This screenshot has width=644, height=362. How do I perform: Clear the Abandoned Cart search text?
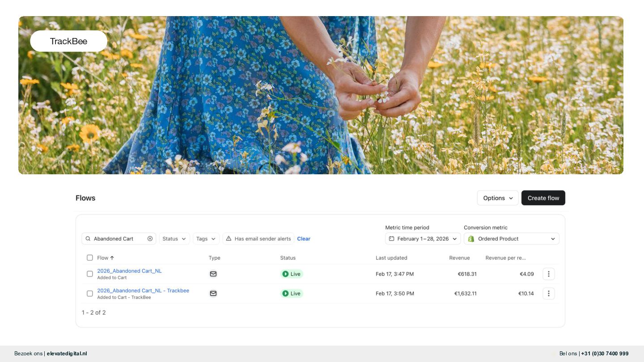[150, 239]
